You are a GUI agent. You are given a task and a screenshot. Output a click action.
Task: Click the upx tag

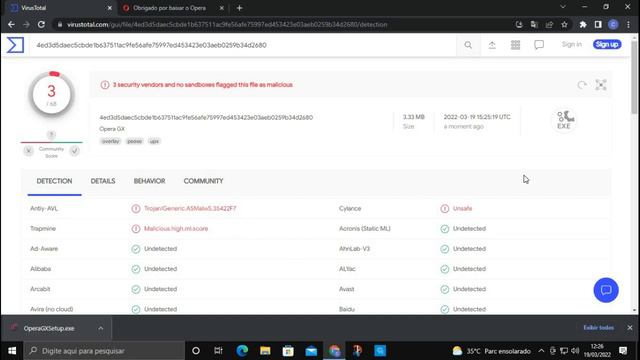click(154, 141)
